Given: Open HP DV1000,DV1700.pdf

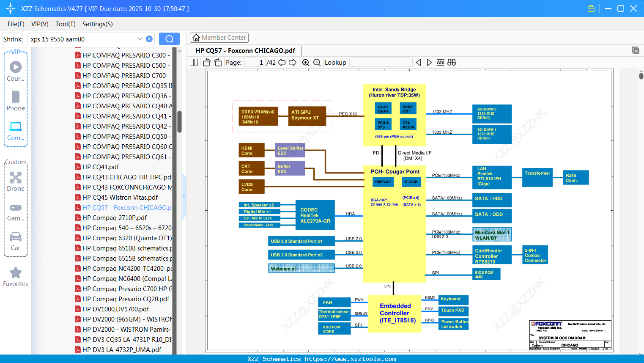Looking at the screenshot, I should click(112, 309).
